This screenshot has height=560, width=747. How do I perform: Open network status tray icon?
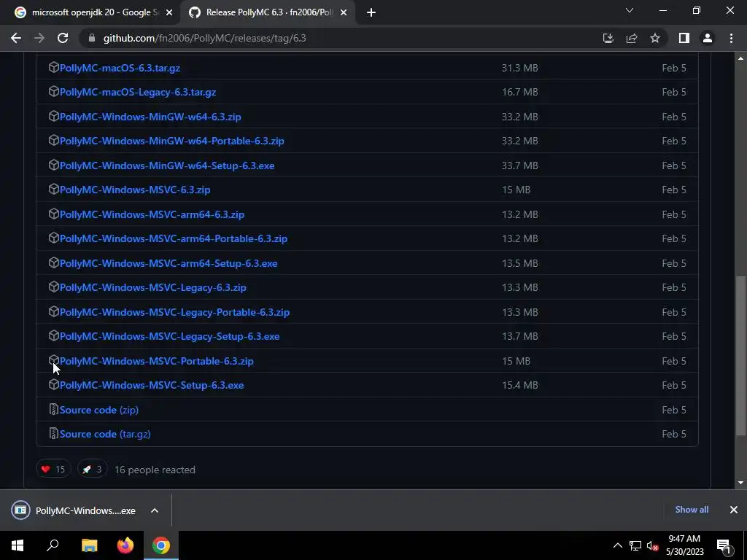(635, 545)
